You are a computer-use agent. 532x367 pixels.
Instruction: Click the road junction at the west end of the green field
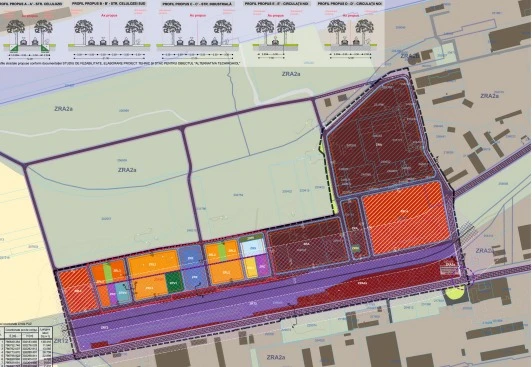pyautogui.click(x=25, y=166)
